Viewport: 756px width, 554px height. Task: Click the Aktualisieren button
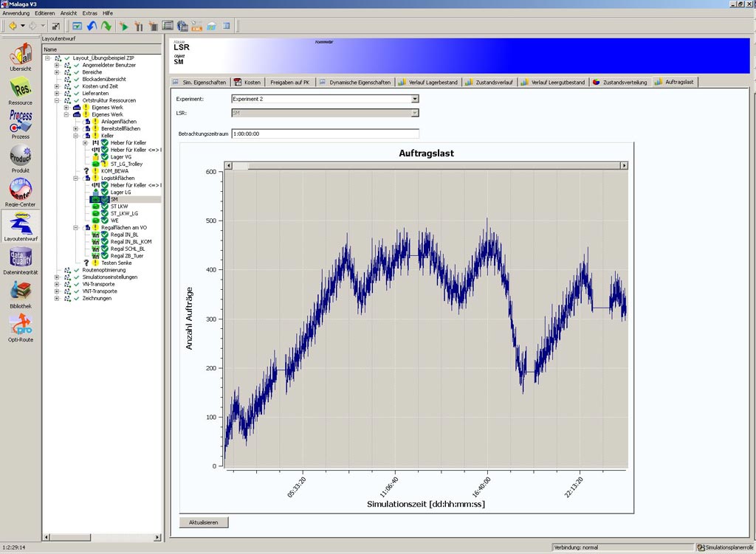(x=204, y=522)
